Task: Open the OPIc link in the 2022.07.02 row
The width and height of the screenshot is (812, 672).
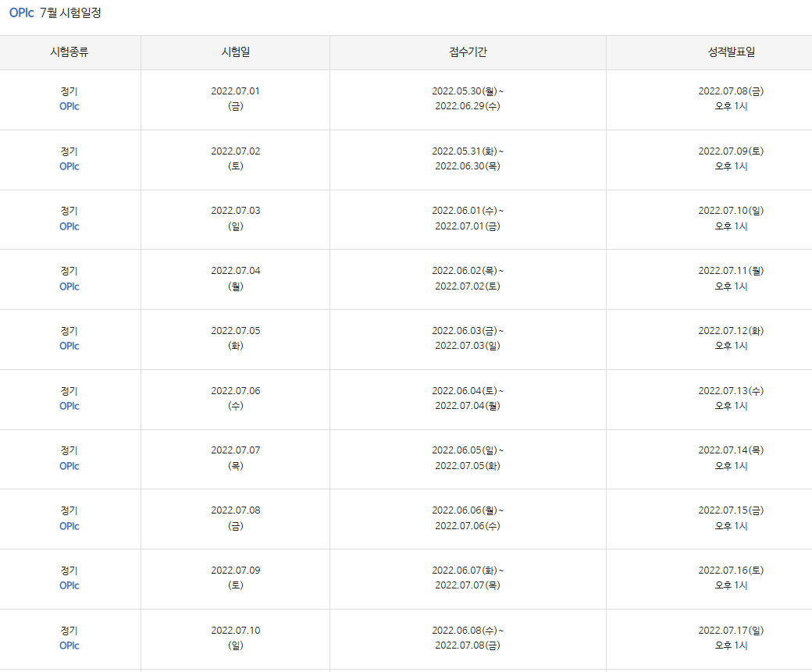Action: (69, 166)
